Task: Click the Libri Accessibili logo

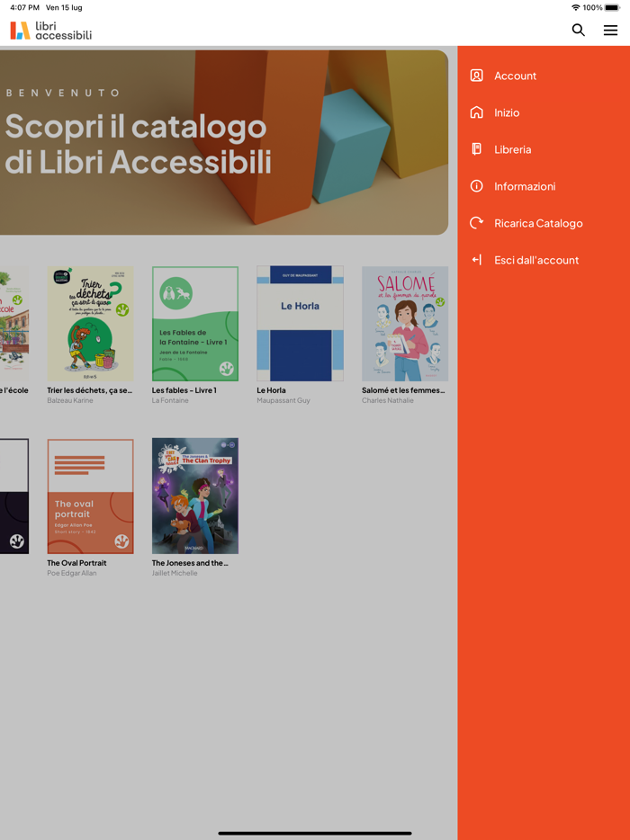Action: [49, 30]
